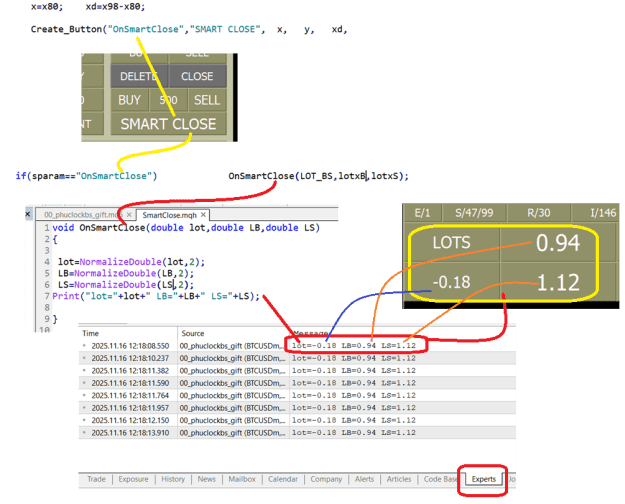Click the CLOSE button beside DELETE
This screenshot has height=504, width=625.
coord(197,76)
